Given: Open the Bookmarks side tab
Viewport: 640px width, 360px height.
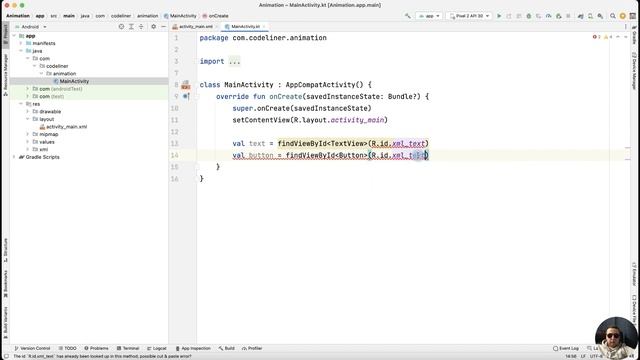Looking at the screenshot, I should (5, 284).
